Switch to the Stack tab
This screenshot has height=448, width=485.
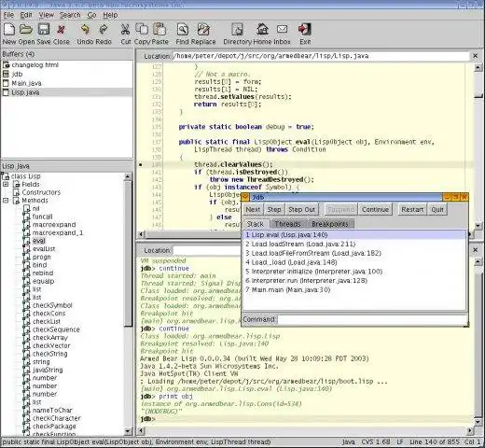(256, 224)
